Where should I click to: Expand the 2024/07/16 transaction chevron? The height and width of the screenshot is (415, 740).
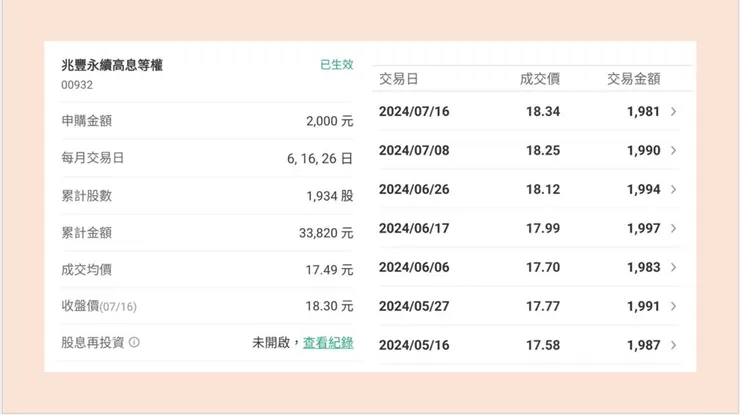[673, 111]
